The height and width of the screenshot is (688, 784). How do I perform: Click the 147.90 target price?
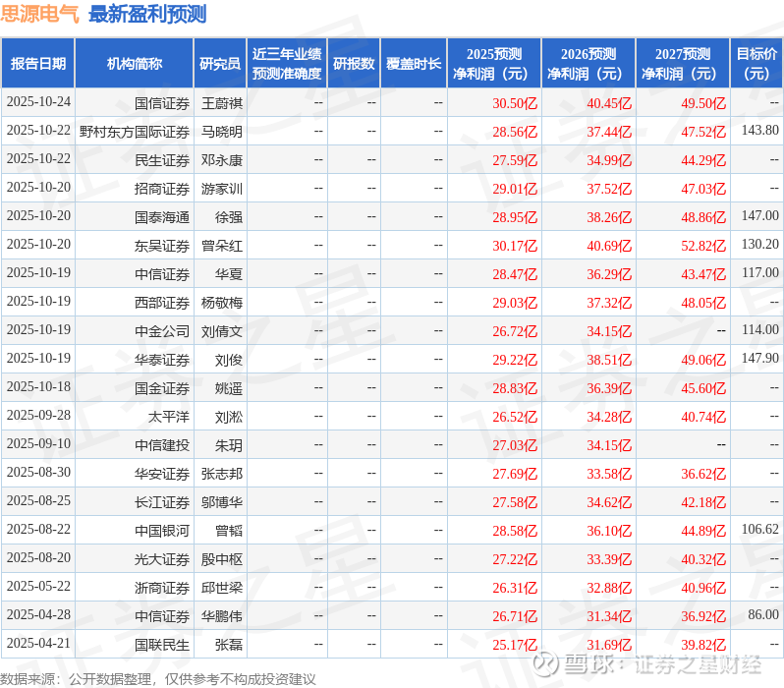[760, 359]
